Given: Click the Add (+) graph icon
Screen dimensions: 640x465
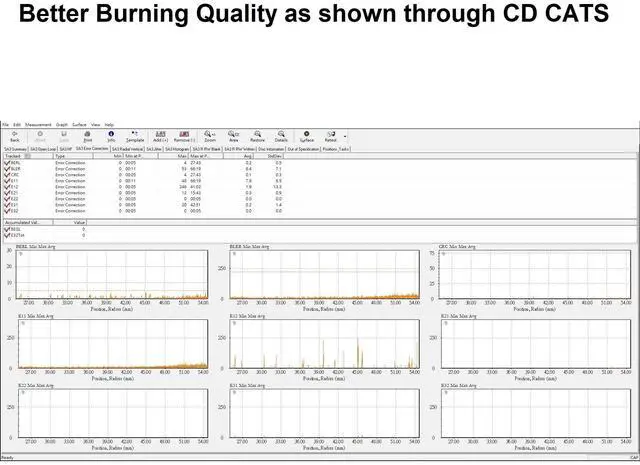Looking at the screenshot, I should (160, 136).
